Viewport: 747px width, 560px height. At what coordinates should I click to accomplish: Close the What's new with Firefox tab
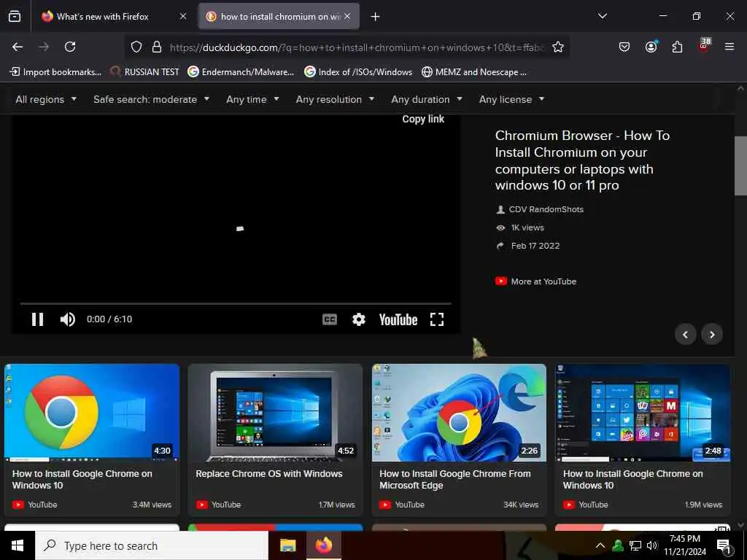(x=183, y=16)
